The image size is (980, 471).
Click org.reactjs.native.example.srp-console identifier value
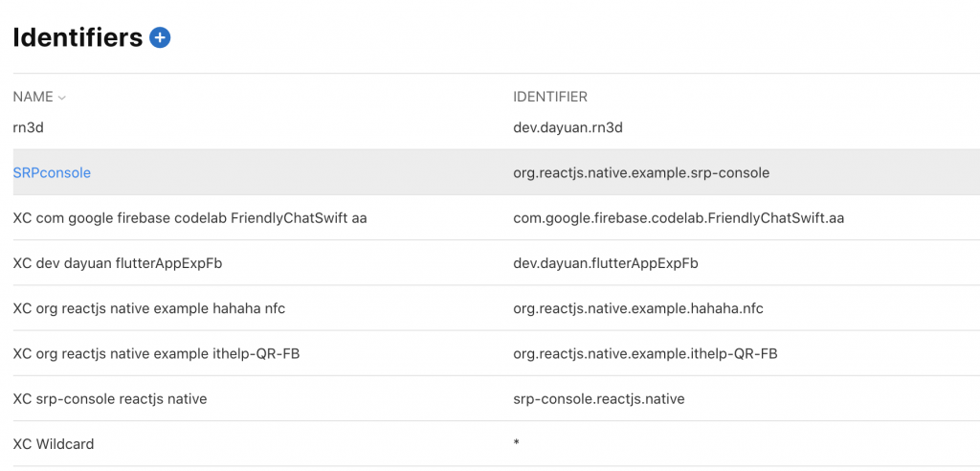tap(641, 172)
